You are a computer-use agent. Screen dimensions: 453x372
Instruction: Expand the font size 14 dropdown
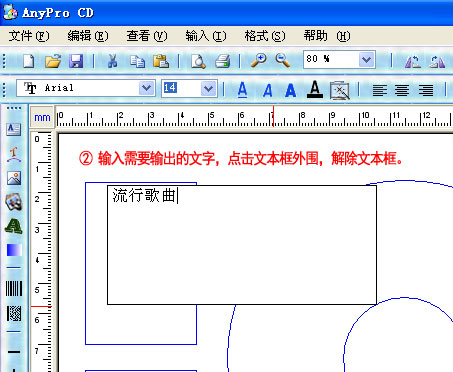pyautogui.click(x=209, y=89)
